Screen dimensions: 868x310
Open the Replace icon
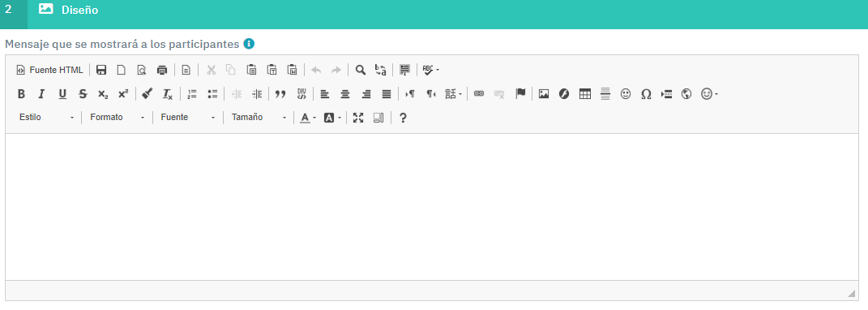coord(381,70)
